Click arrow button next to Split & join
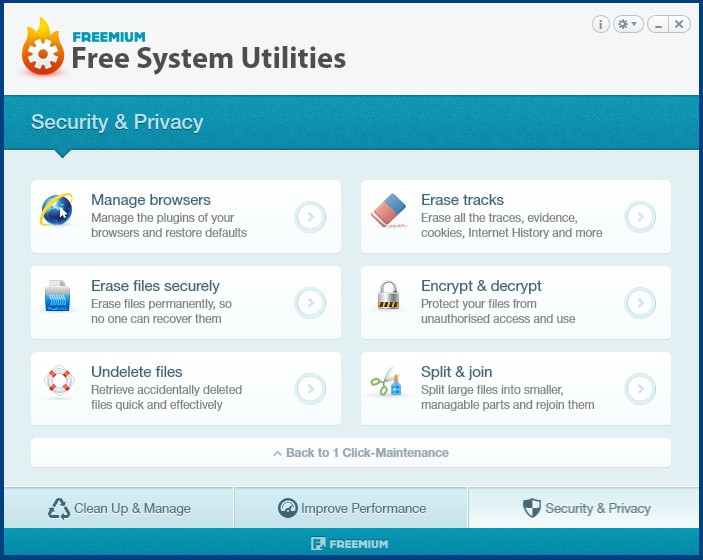 (x=640, y=389)
